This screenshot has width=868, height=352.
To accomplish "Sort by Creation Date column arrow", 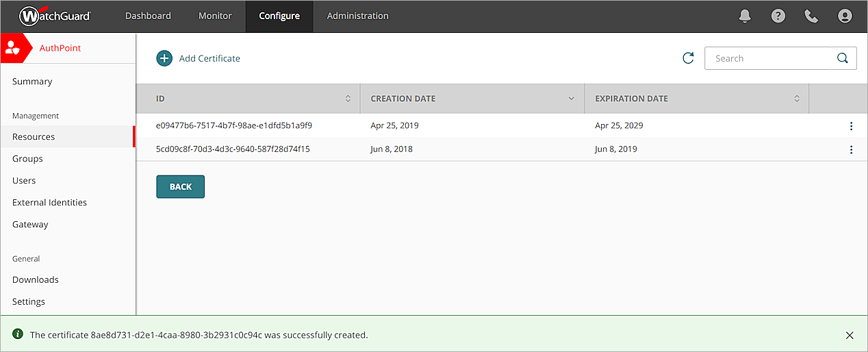I will coord(572,99).
